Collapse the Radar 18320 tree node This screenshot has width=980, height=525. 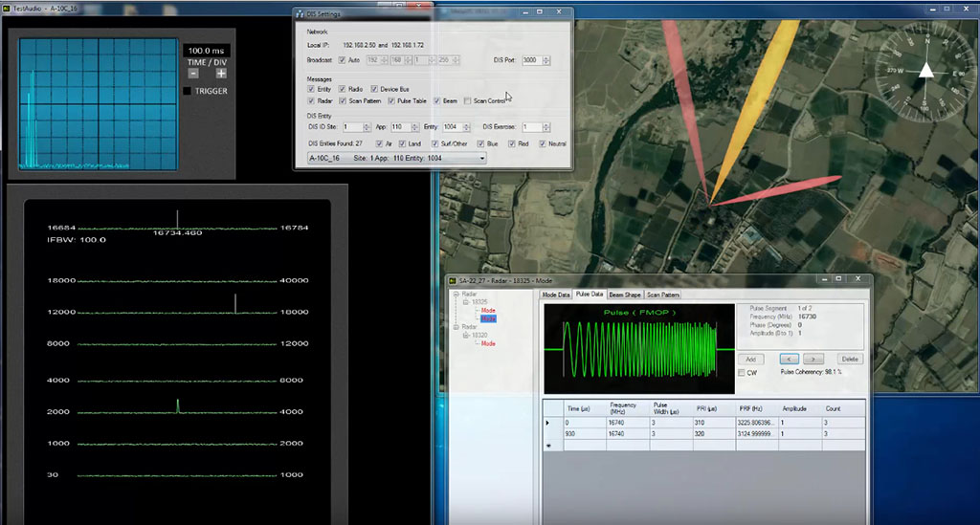pos(466,336)
